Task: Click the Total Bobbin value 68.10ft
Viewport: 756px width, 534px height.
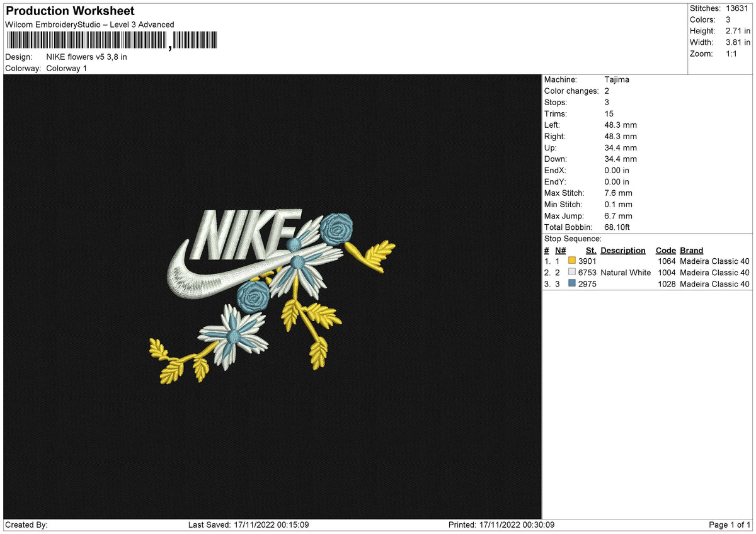Action: click(x=617, y=227)
